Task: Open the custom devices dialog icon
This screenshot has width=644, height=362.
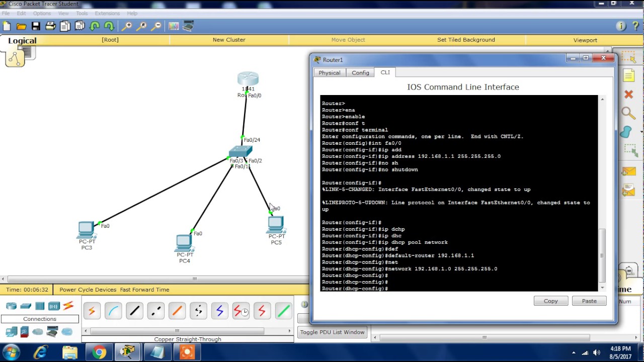Action: [x=188, y=26]
